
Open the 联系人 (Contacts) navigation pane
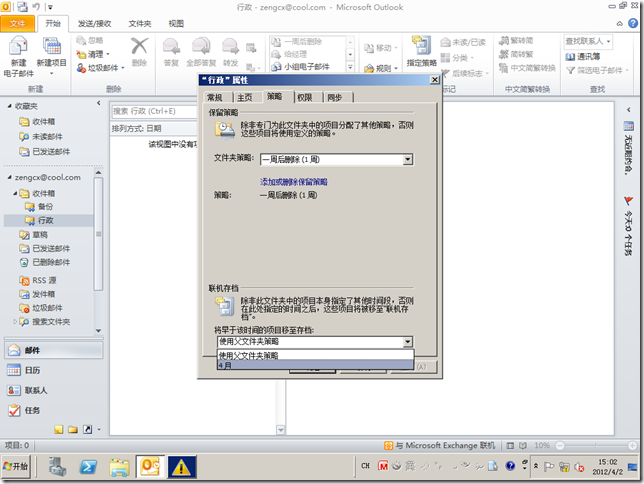pos(35,390)
